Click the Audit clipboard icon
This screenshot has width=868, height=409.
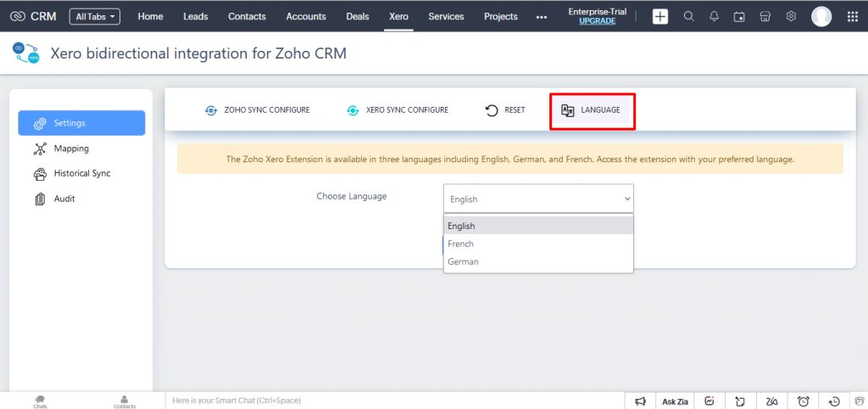pyautogui.click(x=40, y=199)
